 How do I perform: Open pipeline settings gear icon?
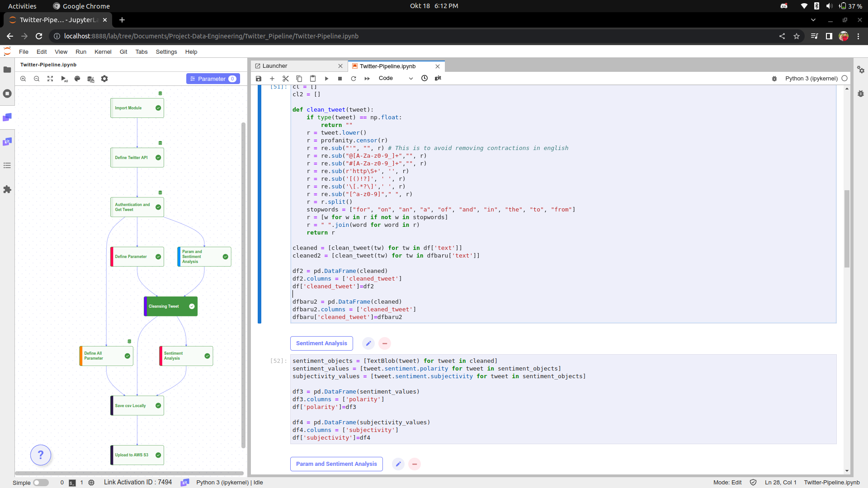pos(104,79)
